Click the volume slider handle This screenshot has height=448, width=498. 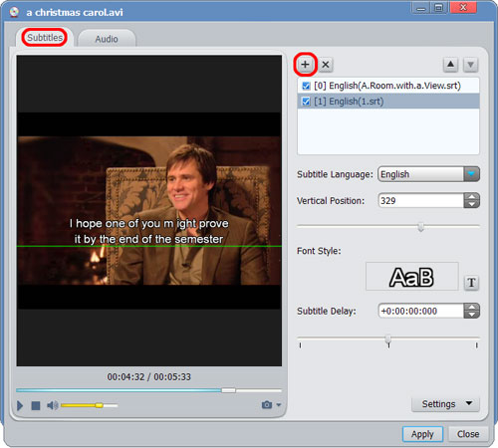(x=99, y=405)
